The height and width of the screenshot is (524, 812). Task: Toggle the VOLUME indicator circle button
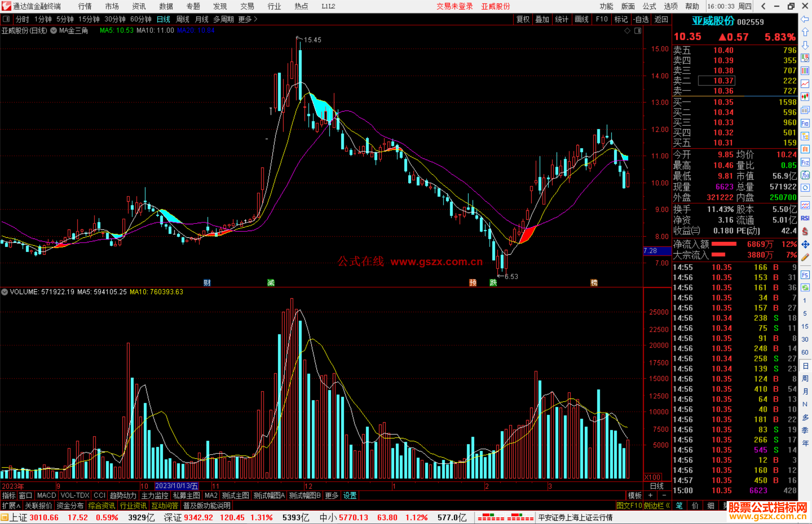coord(5,292)
